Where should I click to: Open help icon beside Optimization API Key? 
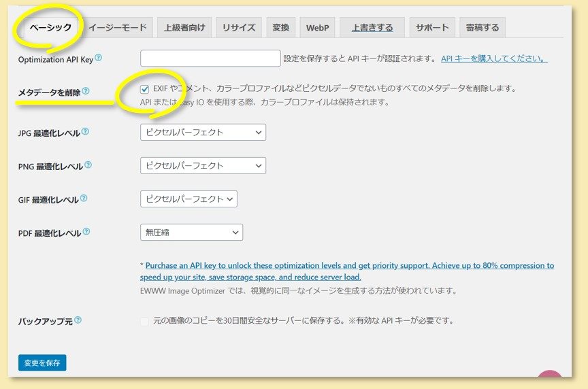tap(98, 58)
